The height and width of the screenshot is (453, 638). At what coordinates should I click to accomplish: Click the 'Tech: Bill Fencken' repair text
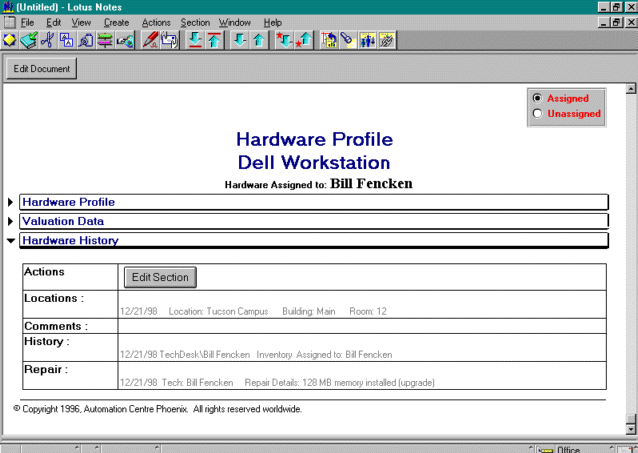pos(197,383)
